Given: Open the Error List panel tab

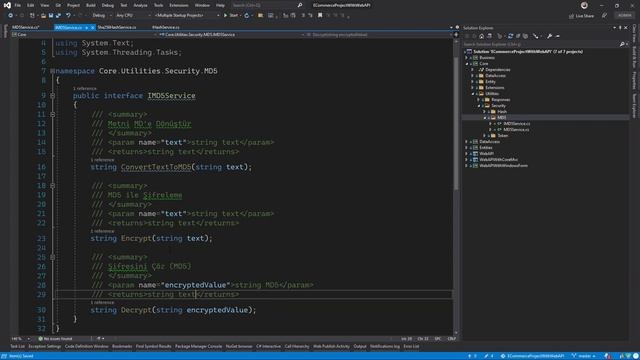Looking at the screenshot, I should [411, 347].
